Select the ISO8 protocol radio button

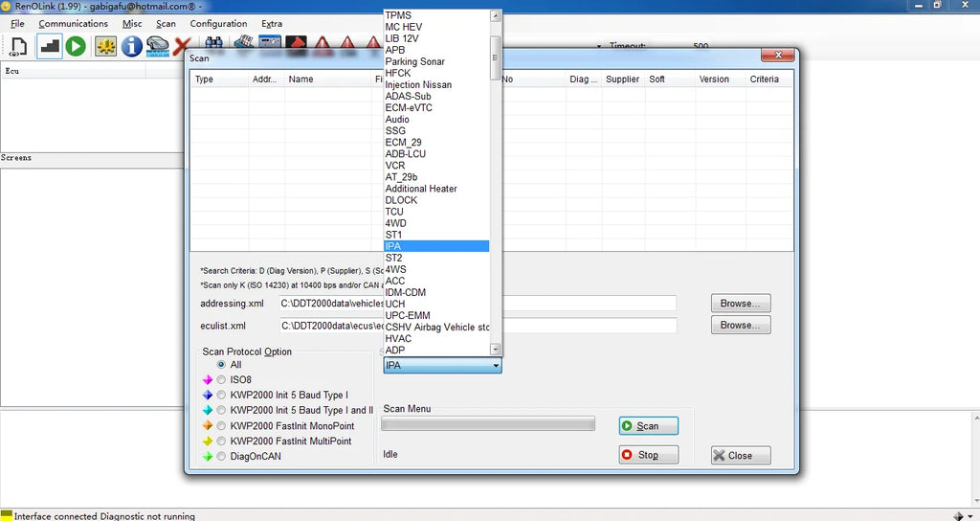coord(221,379)
